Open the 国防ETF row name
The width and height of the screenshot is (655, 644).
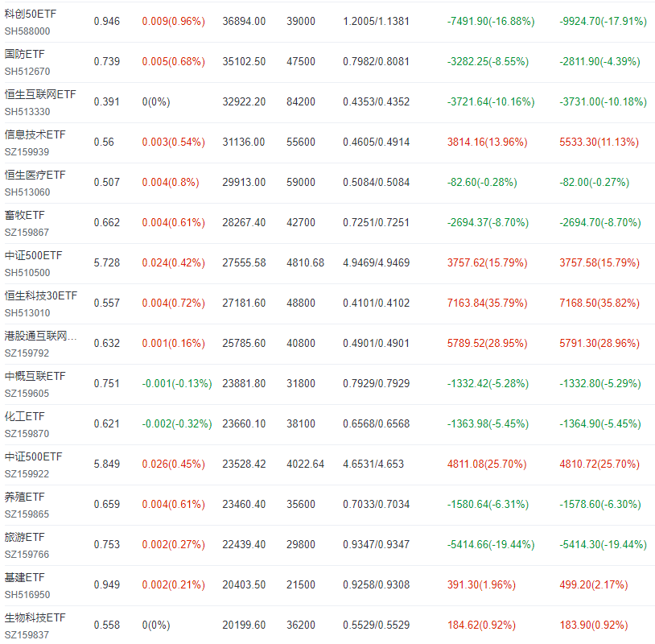pos(24,54)
